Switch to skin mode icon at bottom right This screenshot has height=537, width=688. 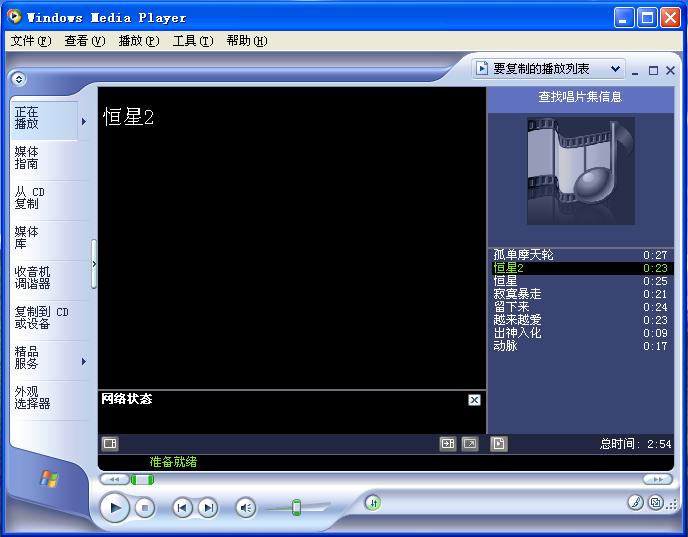(656, 502)
